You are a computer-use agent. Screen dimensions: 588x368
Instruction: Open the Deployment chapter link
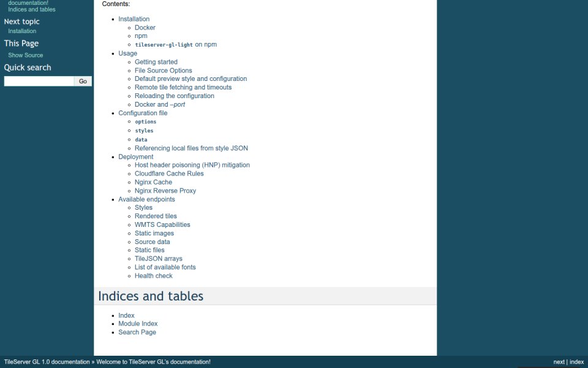136,156
